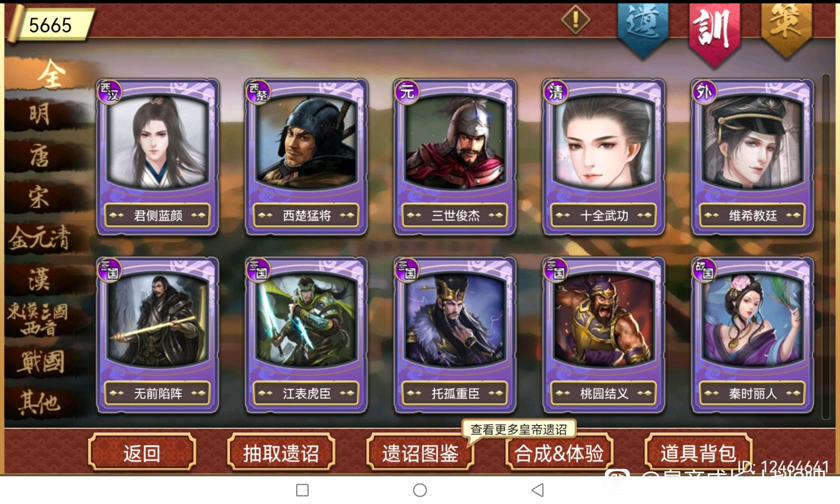
Task: Open the gold 策 banner icon
Action: pyautogui.click(x=786, y=28)
